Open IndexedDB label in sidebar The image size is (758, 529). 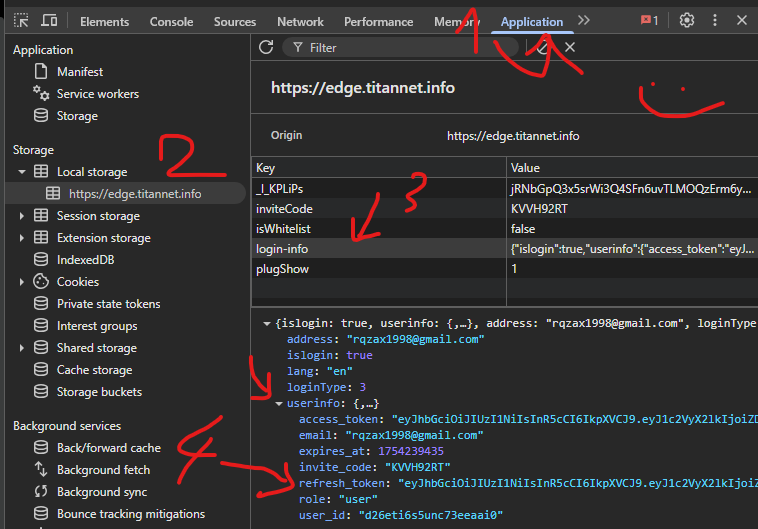click(86, 260)
